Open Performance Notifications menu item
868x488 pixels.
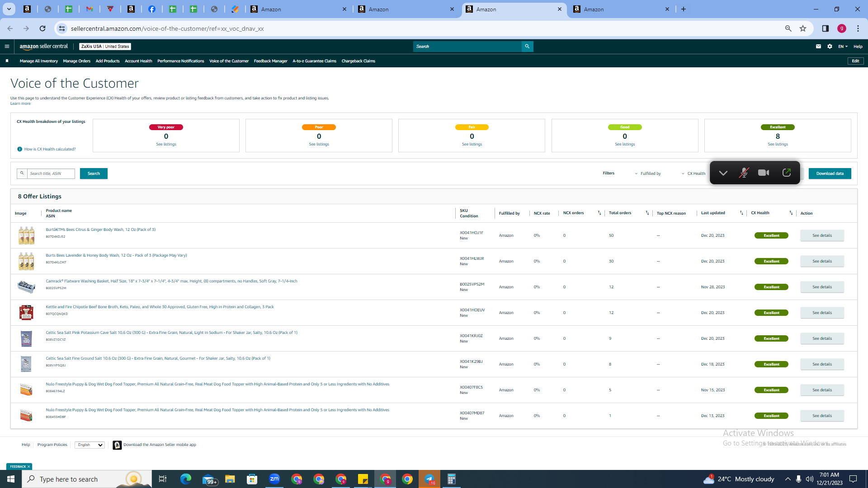(181, 61)
